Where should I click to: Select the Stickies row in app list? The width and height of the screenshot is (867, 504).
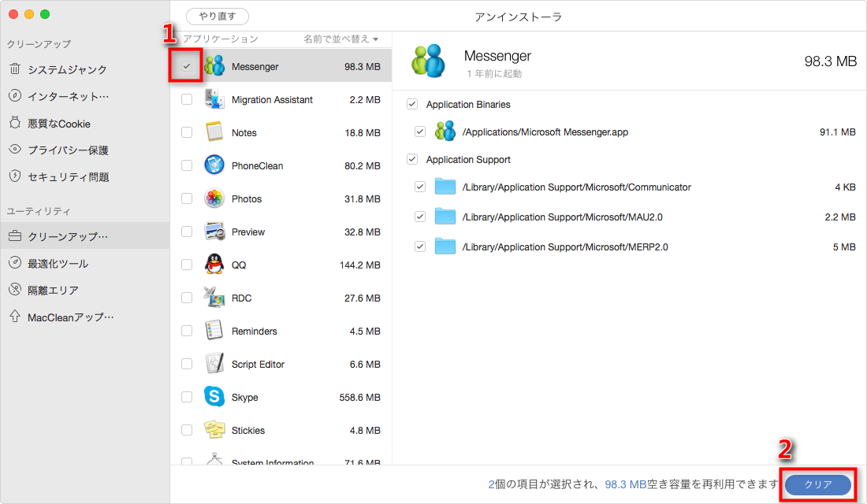(281, 430)
